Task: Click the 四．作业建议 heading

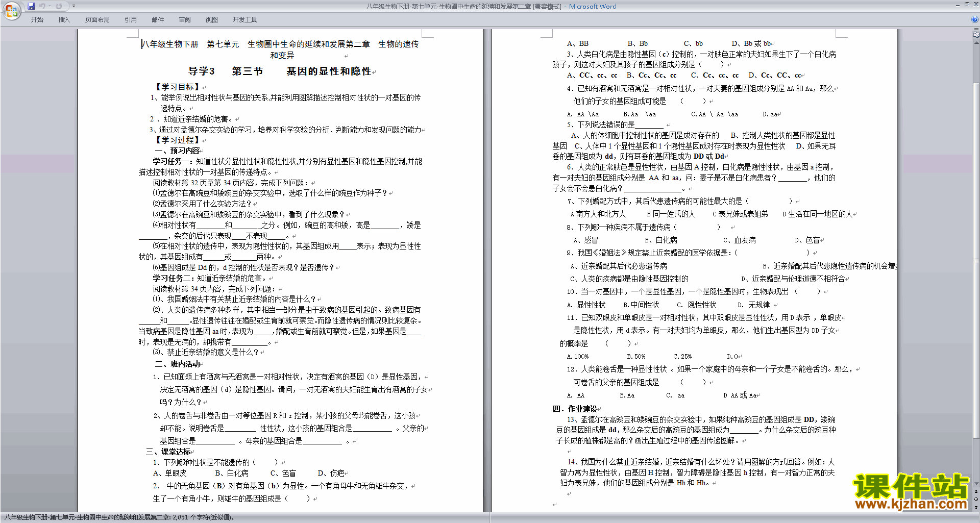Action: tap(575, 409)
